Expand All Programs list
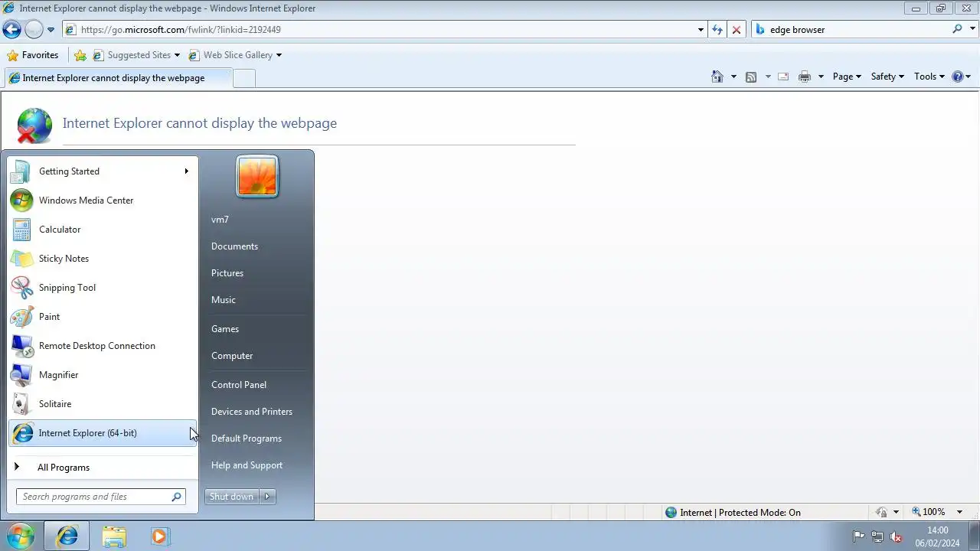The image size is (980, 551). [x=103, y=468]
